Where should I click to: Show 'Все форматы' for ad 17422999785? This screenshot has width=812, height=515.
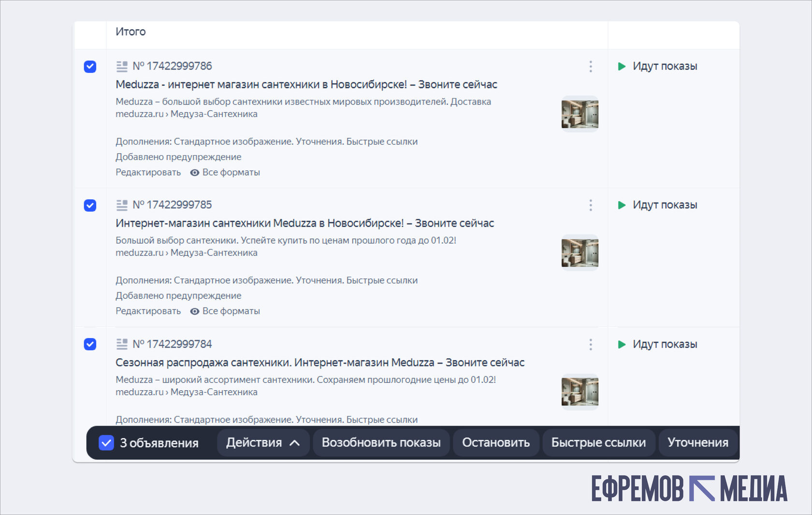(x=231, y=311)
